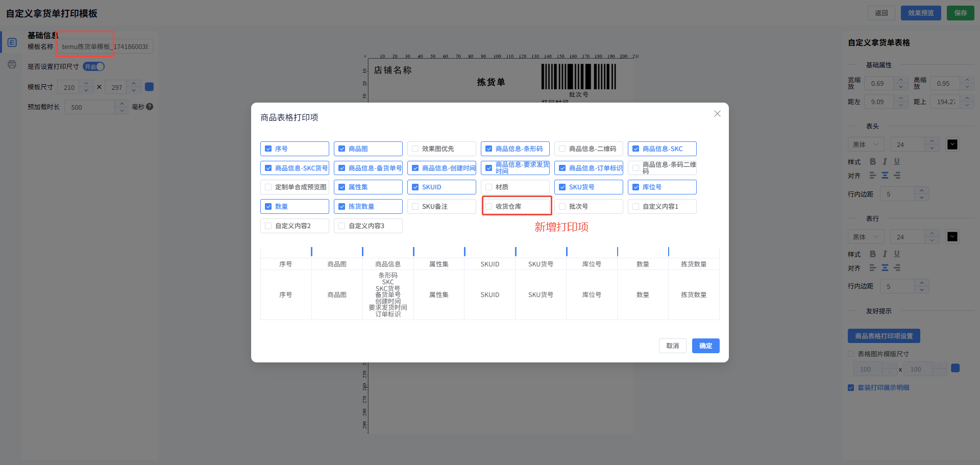980x465 pixels.
Task: Open the 表头 black color swatch
Action: [952, 144]
